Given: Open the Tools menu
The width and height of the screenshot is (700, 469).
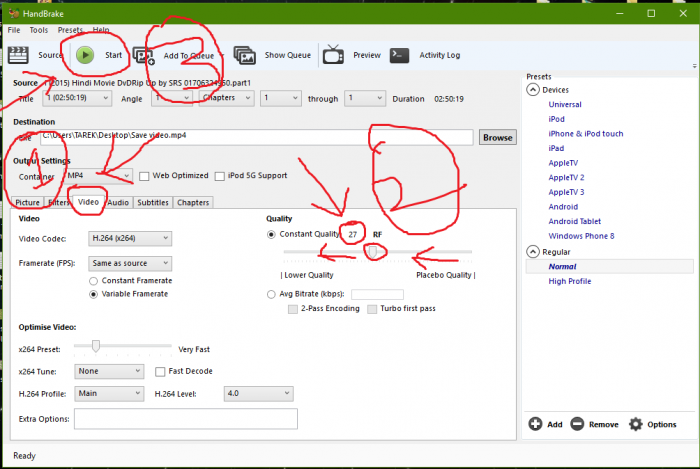Looking at the screenshot, I should tap(38, 30).
